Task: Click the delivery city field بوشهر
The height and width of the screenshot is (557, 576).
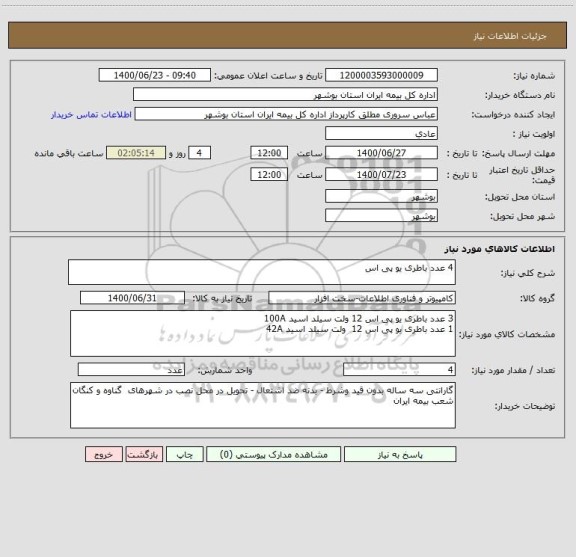Action: click(x=381, y=216)
